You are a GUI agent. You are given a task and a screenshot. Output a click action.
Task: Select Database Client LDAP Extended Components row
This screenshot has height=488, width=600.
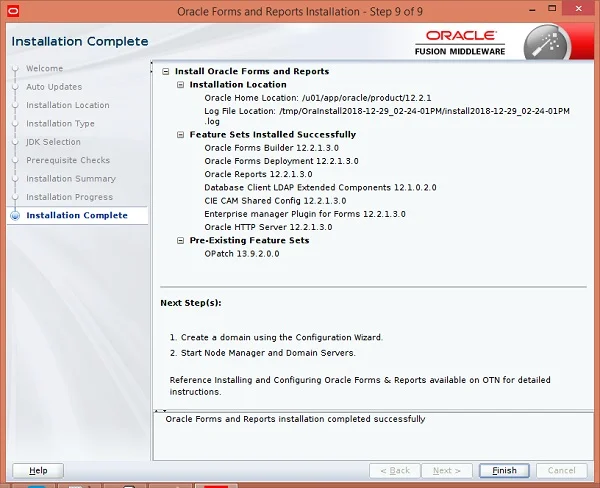click(320, 188)
